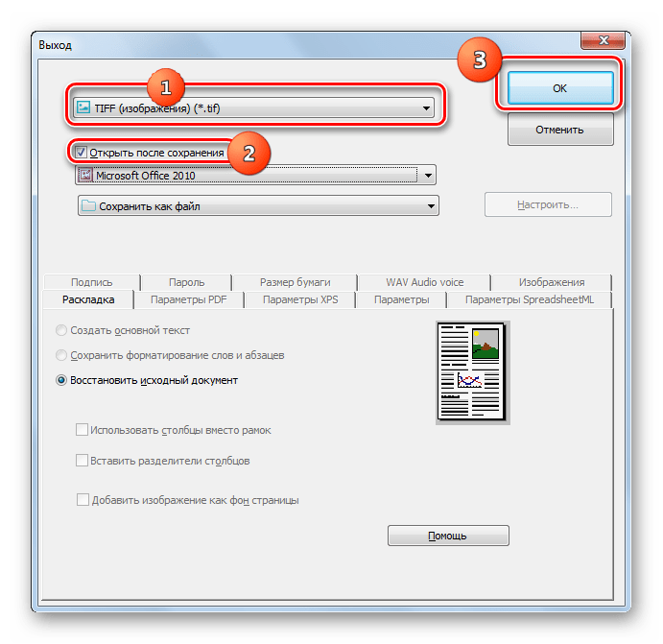Click the page layout preview thumbnail
The image size is (663, 644).
point(472,372)
